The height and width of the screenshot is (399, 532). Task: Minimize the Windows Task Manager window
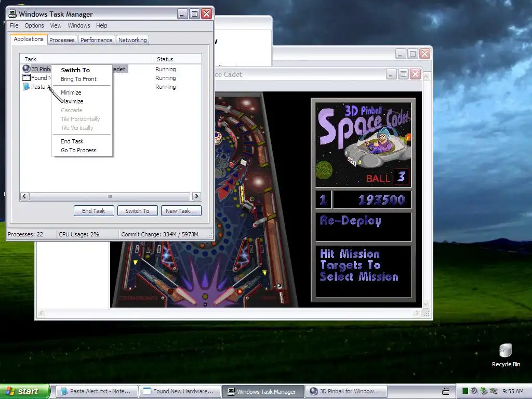click(182, 14)
